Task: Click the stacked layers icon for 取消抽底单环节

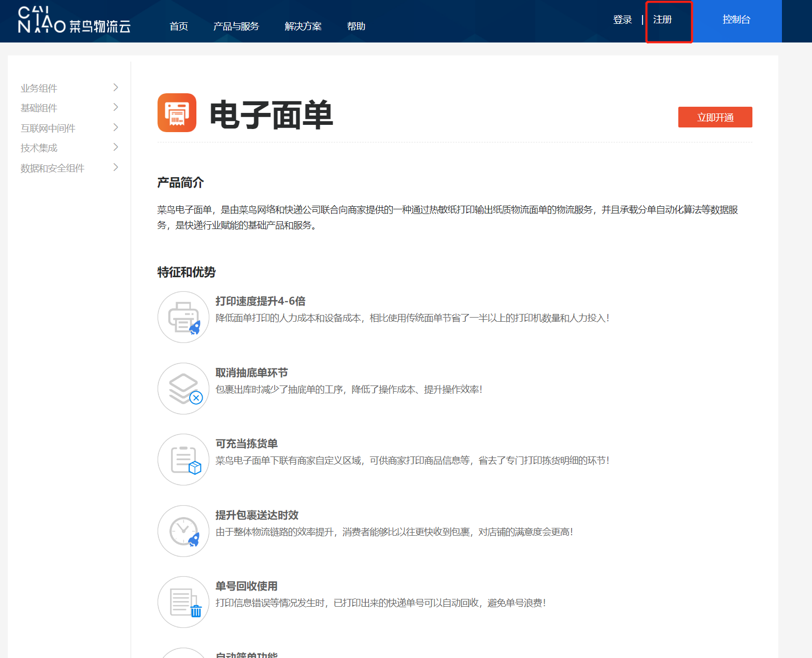Action: pyautogui.click(x=183, y=389)
